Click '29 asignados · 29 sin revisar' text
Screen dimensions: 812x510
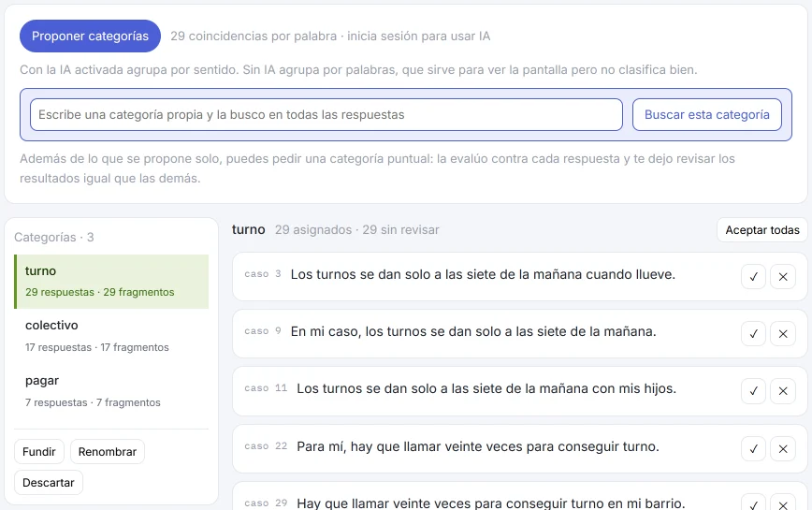(356, 230)
